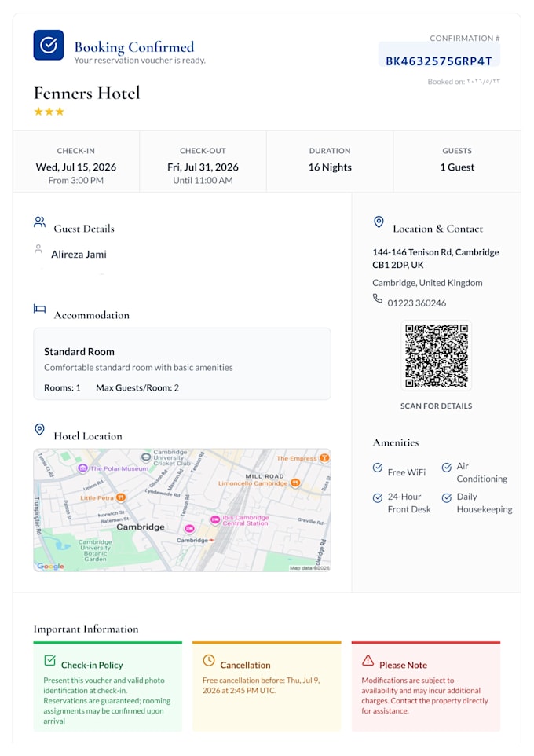Viewport: 534px width, 756px height.
Task: Click the SCAN FOR DETAILS label
Action: [436, 406]
